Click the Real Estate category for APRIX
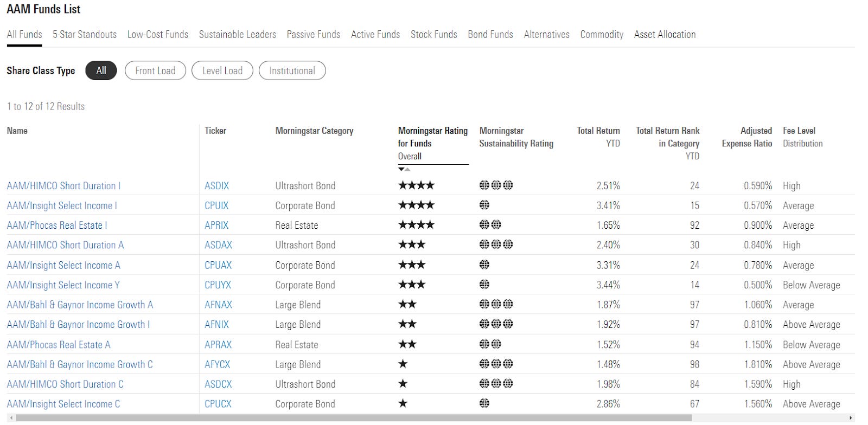Image resolution: width=868 pixels, height=425 pixels. point(297,226)
